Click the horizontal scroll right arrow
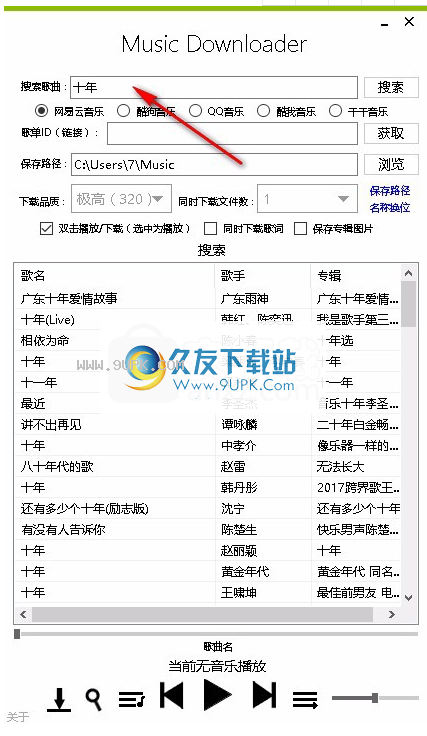The width and height of the screenshot is (427, 736). pyautogui.click(x=392, y=614)
